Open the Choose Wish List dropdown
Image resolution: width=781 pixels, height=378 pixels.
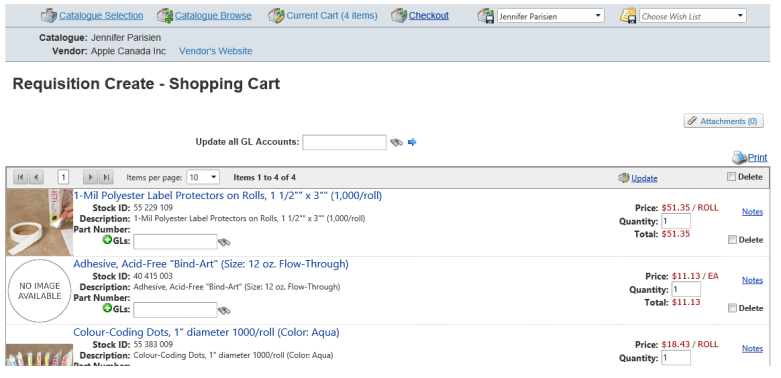click(693, 16)
